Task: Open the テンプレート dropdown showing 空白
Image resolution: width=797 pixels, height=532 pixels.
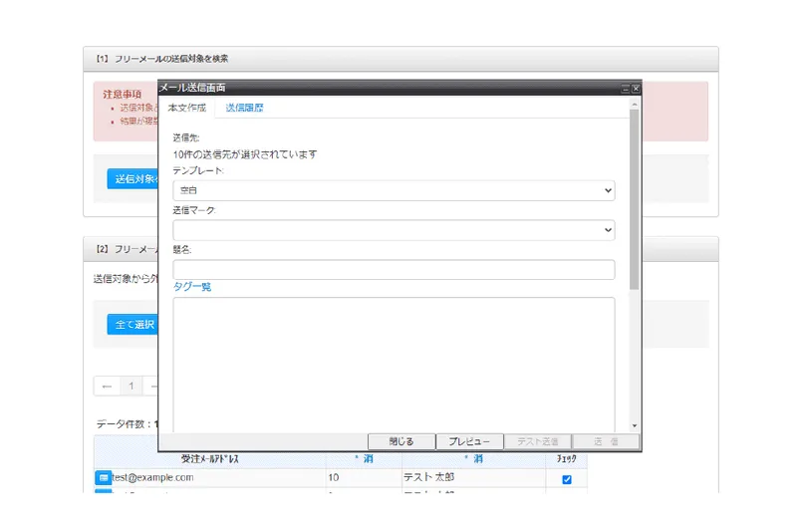Action: 394,190
